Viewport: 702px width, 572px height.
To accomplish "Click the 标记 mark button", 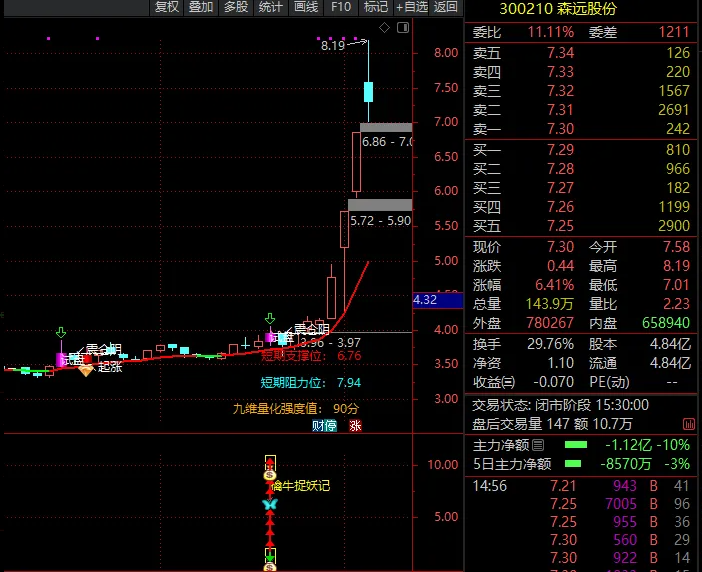I will pos(375,7).
